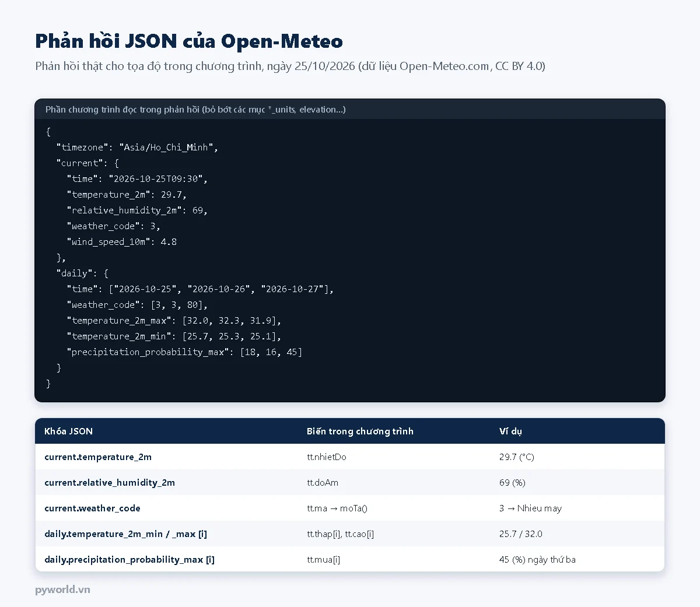
Task: Click the cell '45 (%) ngày thứ ba'
Action: point(537,560)
